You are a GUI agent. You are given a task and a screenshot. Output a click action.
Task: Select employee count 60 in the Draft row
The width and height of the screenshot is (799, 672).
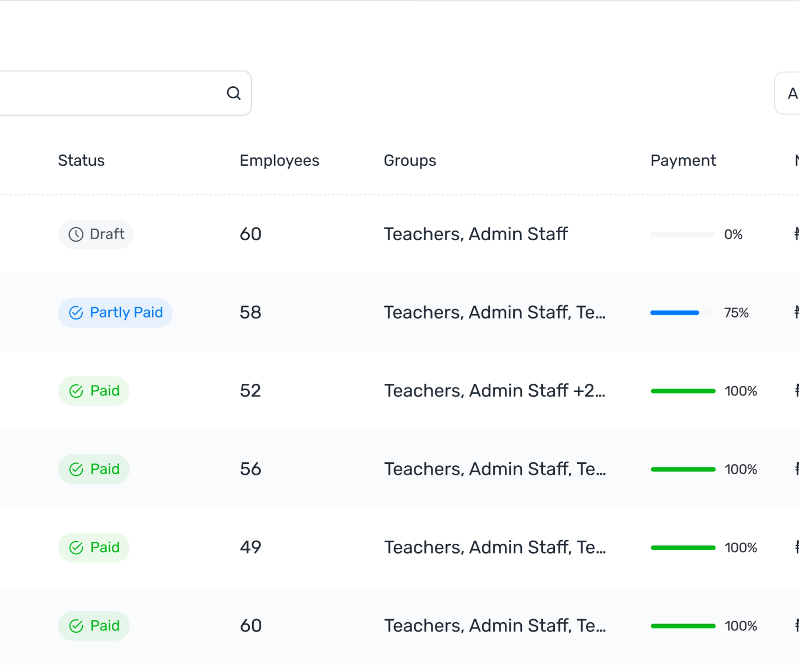pyautogui.click(x=251, y=234)
